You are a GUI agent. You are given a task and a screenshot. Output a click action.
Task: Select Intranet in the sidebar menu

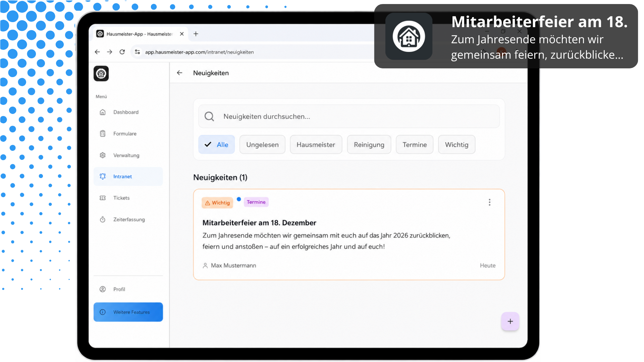[x=128, y=176]
